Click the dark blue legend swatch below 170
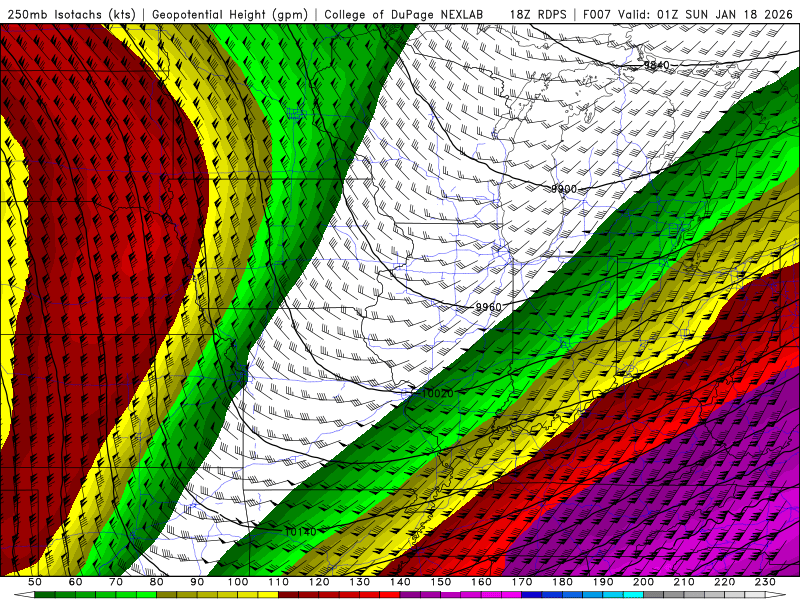 (532, 595)
